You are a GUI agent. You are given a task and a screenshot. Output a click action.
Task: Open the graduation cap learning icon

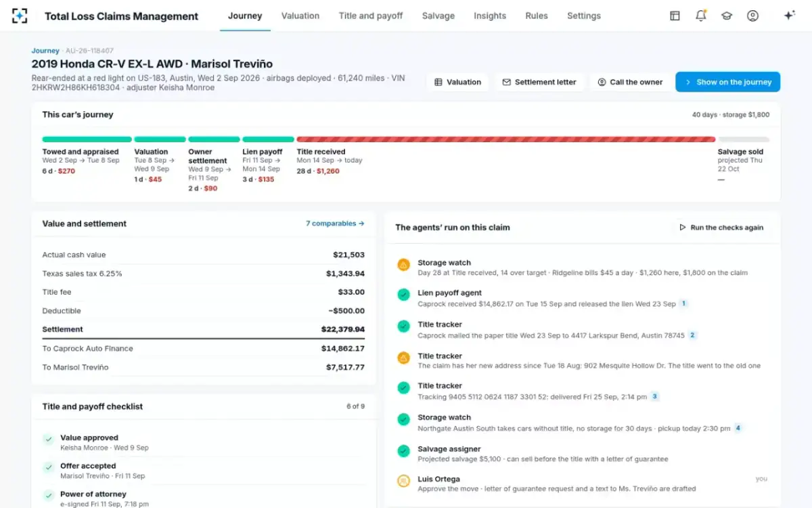click(x=727, y=16)
